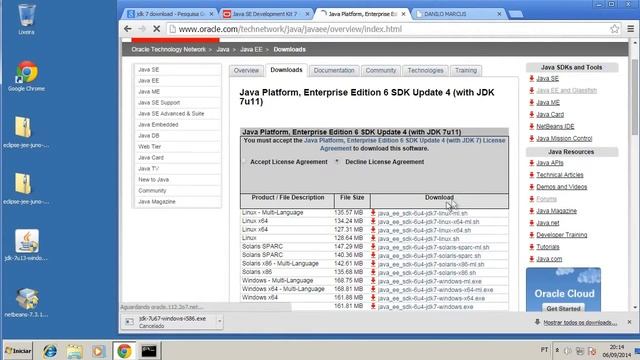
Task: Click the jdk-7u67-windows-i586.exe download item
Action: pyautogui.click(x=172, y=322)
